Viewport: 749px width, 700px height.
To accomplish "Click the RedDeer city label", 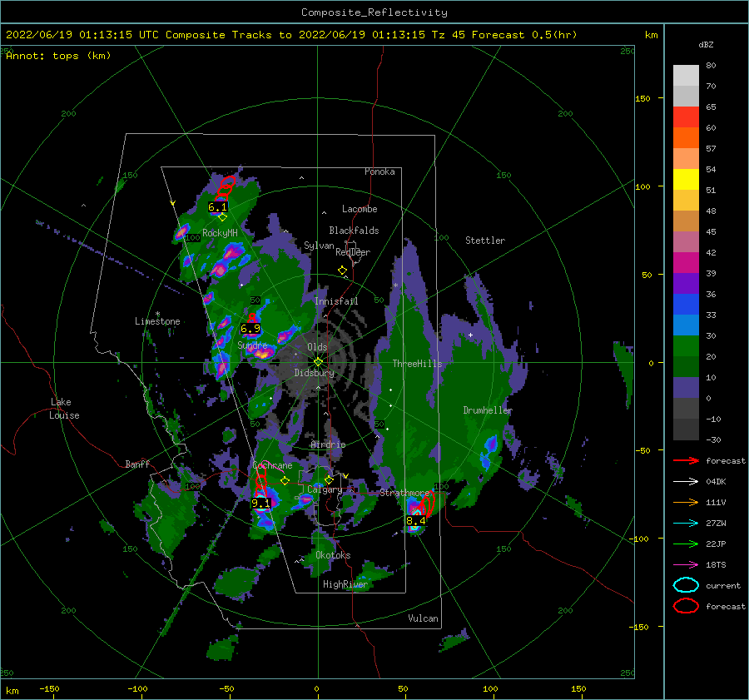I will [353, 252].
